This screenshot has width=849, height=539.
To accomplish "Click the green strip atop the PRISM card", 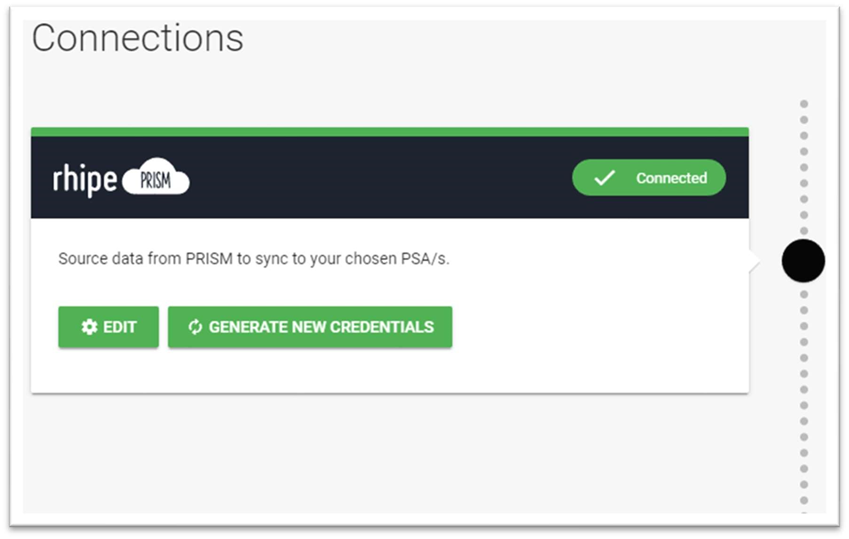I will coord(390,132).
